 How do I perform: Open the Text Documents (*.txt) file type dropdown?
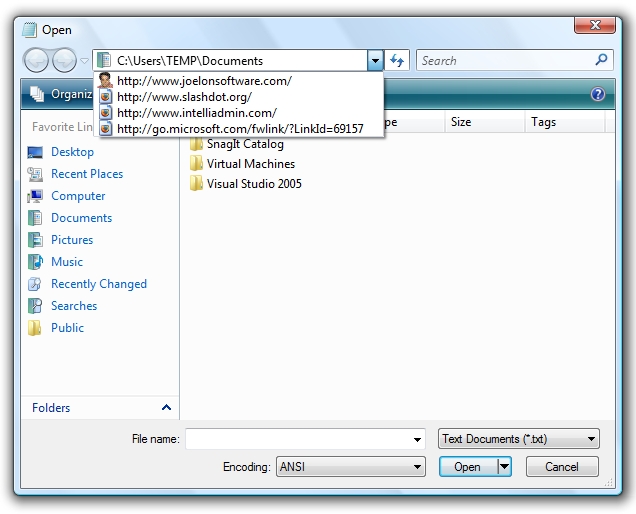[x=518, y=439]
